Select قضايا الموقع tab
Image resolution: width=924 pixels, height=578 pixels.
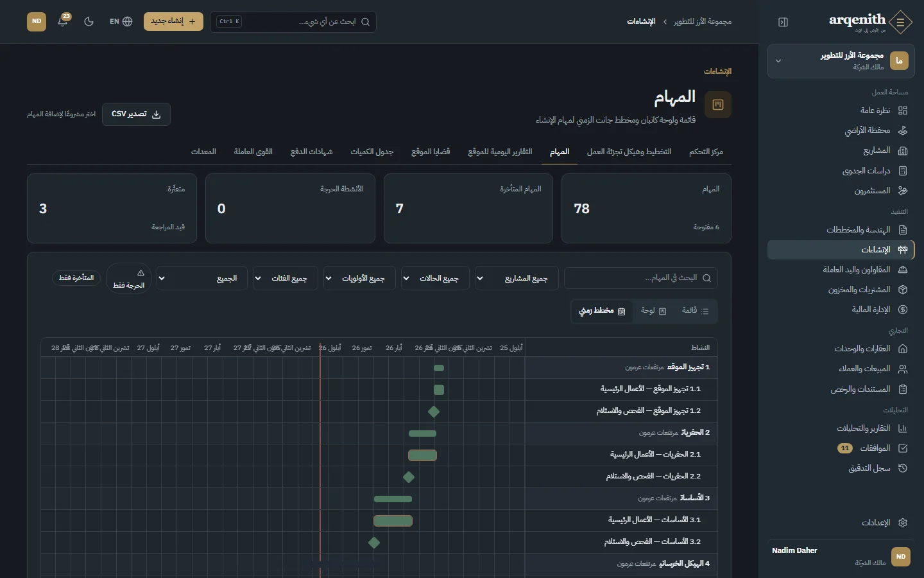click(x=431, y=152)
